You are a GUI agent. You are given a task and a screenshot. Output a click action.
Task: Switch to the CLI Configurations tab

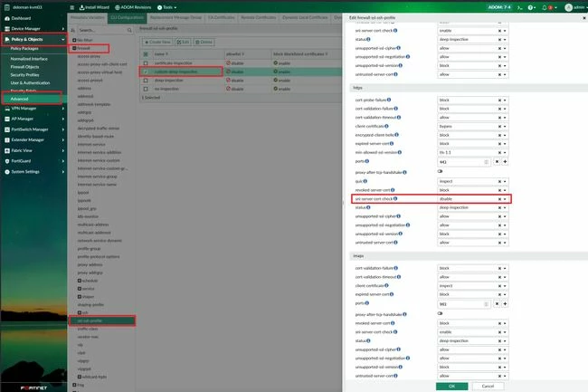pyautogui.click(x=128, y=17)
